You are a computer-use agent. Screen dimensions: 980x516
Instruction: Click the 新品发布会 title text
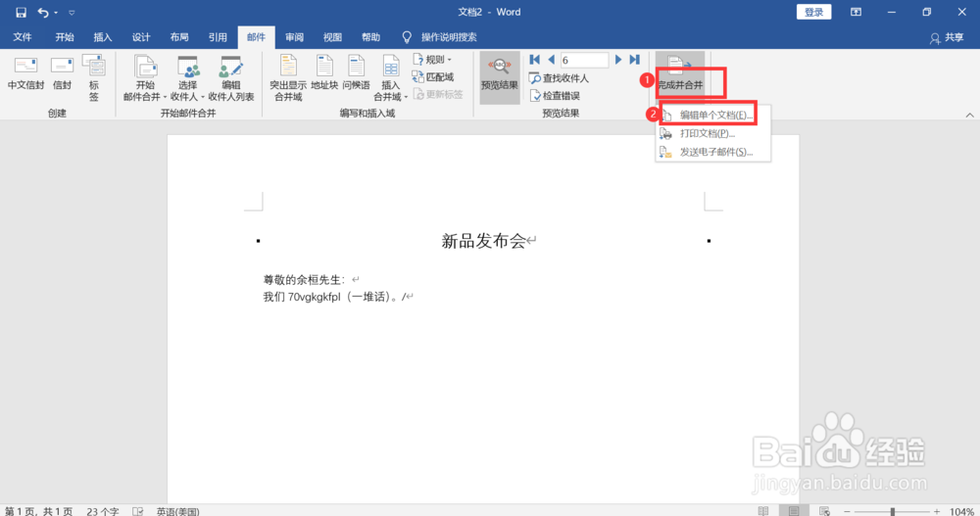coord(483,241)
